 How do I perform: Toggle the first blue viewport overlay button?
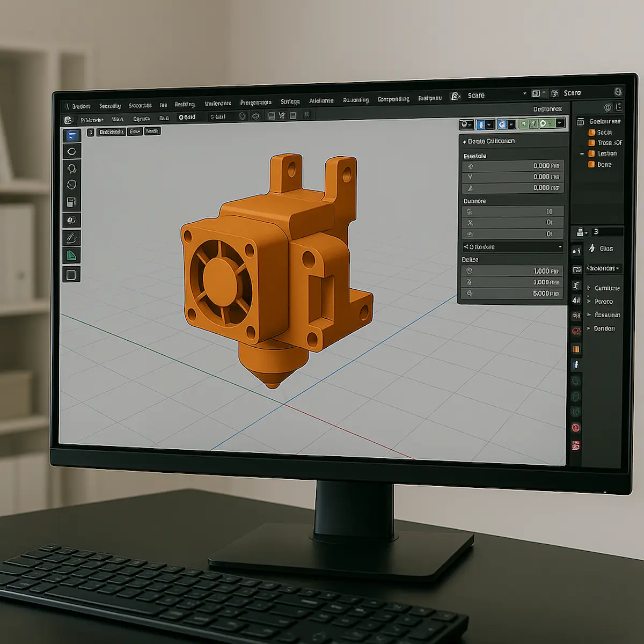click(481, 125)
